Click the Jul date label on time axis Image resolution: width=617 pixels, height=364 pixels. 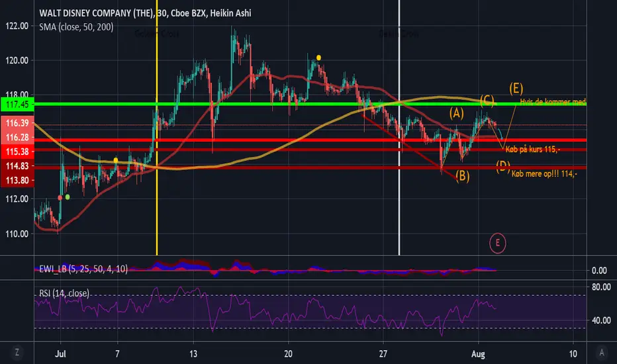[60, 354]
